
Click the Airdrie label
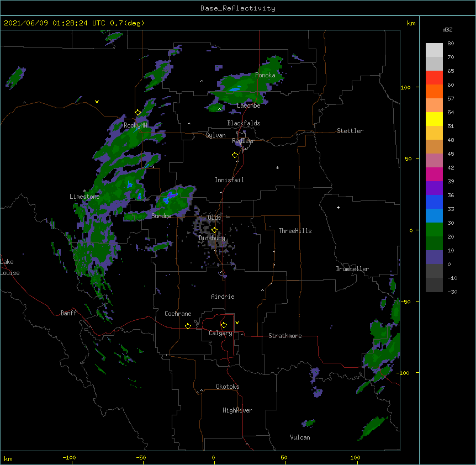(223, 297)
